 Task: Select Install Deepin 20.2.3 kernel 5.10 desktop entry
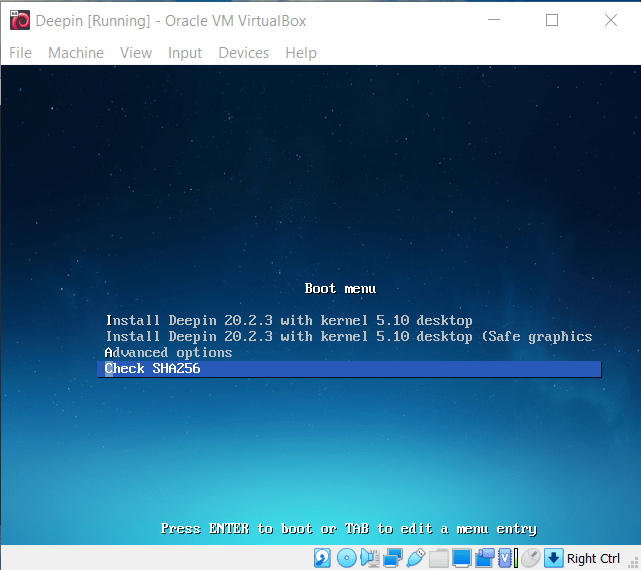[x=289, y=320]
